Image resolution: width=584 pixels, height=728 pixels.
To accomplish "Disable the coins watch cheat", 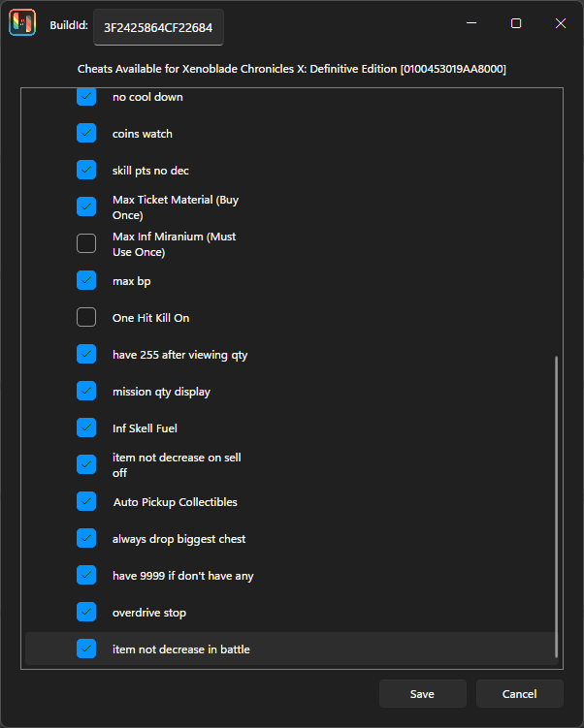I will click(86, 133).
